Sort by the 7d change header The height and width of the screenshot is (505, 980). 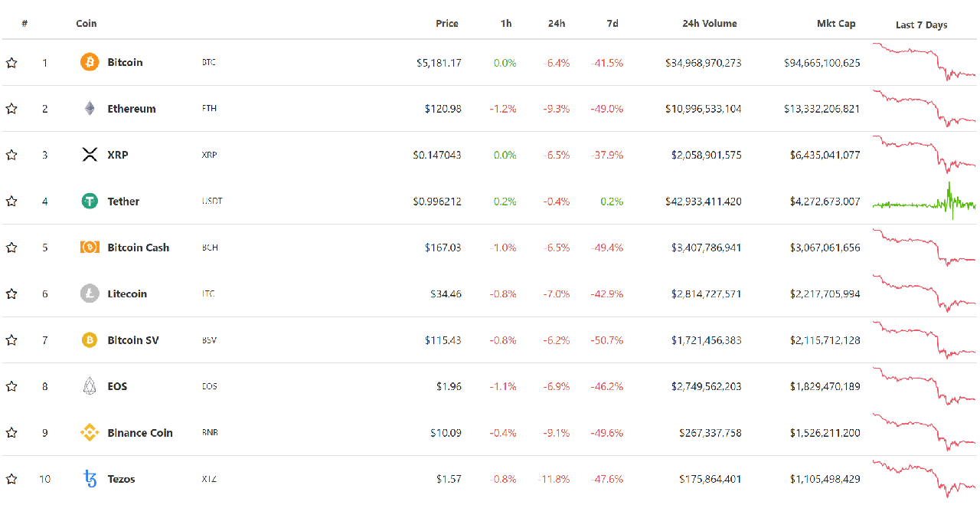click(x=612, y=24)
